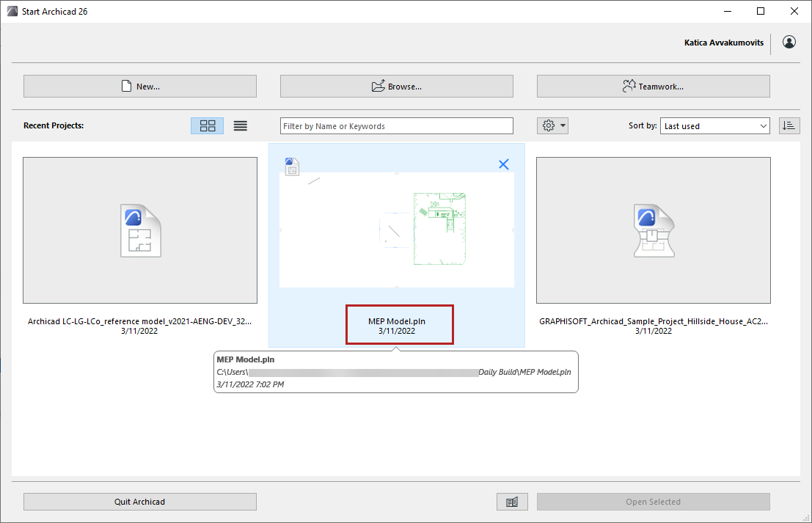Click the solo project file type icon on MEP Model tile

click(x=292, y=167)
